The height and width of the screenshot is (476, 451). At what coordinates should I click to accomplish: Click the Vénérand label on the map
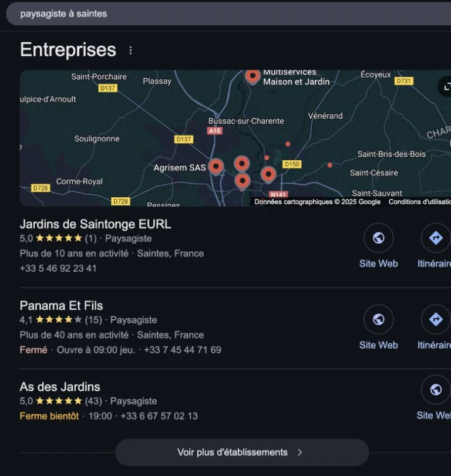(x=325, y=116)
